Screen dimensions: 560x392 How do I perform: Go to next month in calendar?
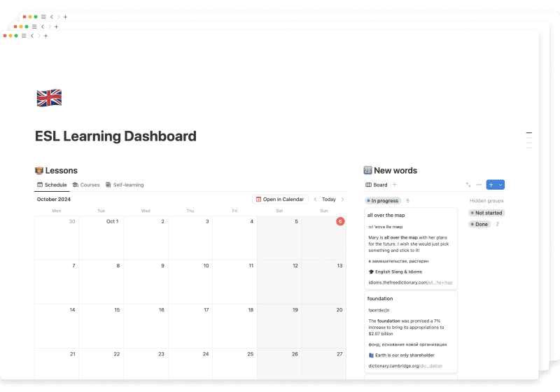click(x=342, y=199)
